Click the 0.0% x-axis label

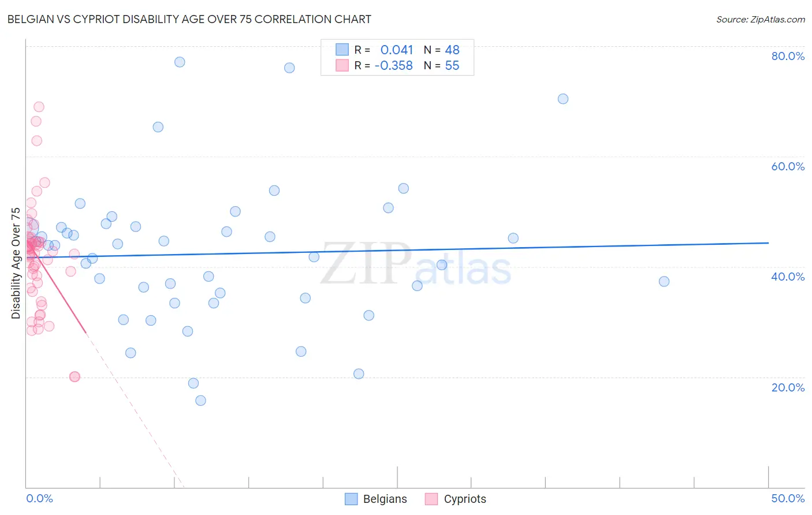pyautogui.click(x=40, y=498)
